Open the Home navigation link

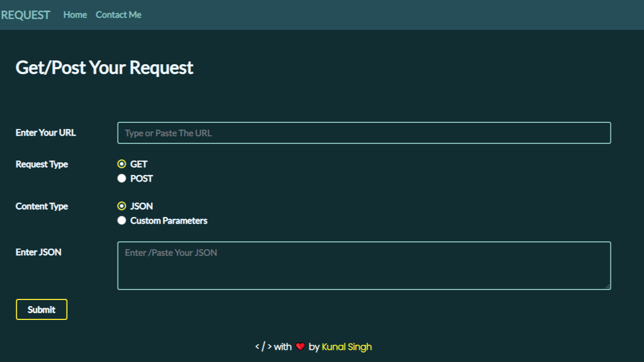point(75,15)
